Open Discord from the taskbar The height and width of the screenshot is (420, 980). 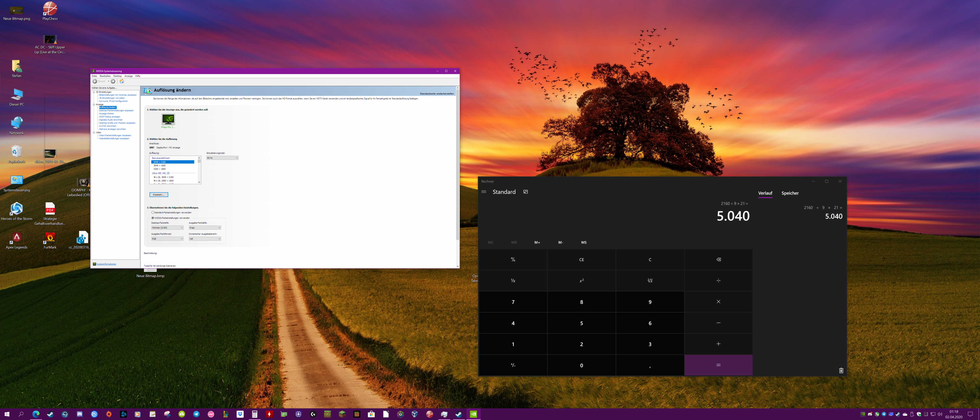pos(80,414)
